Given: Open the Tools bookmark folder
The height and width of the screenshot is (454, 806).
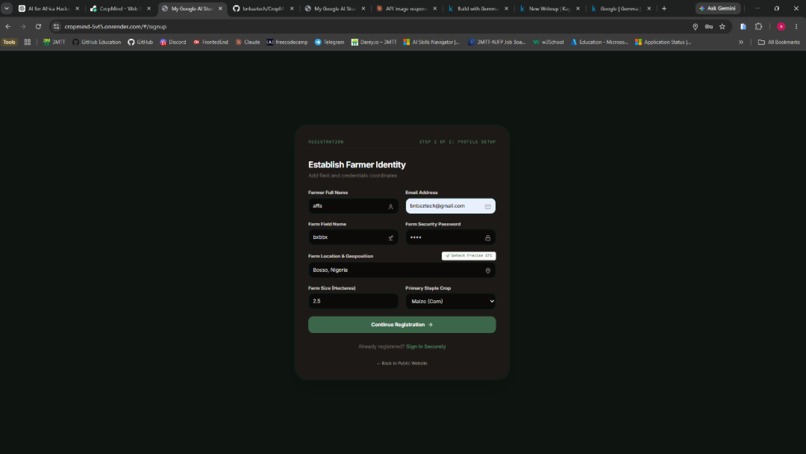Looking at the screenshot, I should [9, 42].
